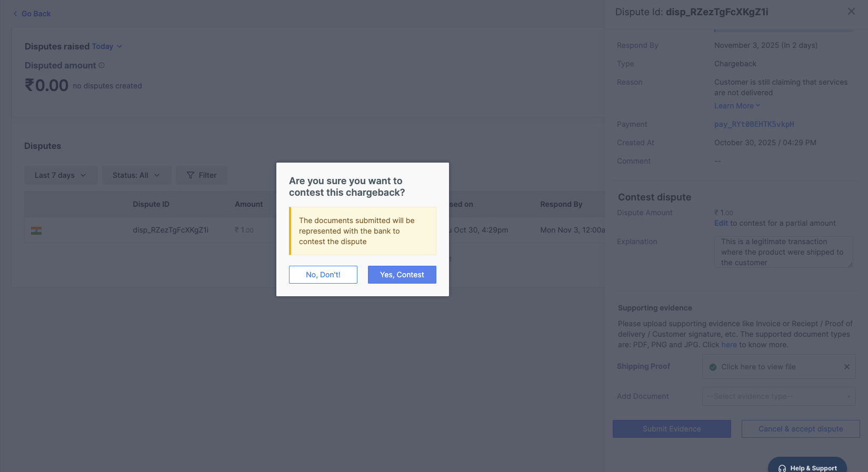This screenshot has height=472, width=868.
Task: Close the dispute details panel
Action: point(851,12)
